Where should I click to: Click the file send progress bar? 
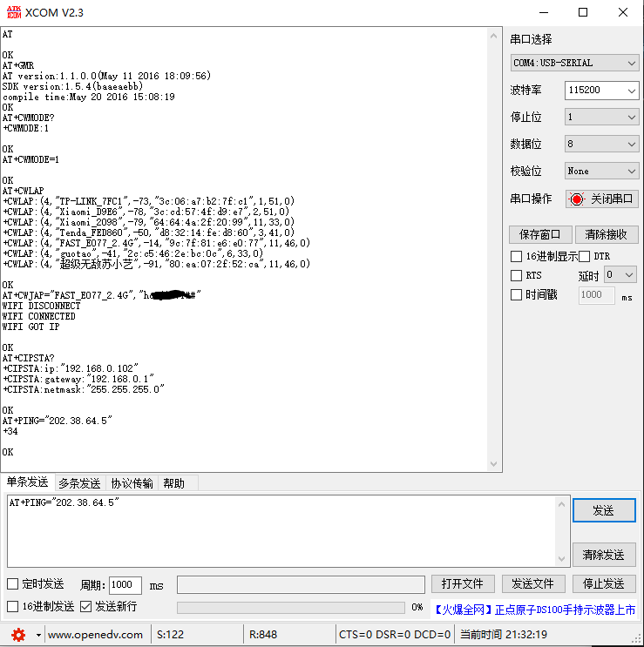pos(290,608)
